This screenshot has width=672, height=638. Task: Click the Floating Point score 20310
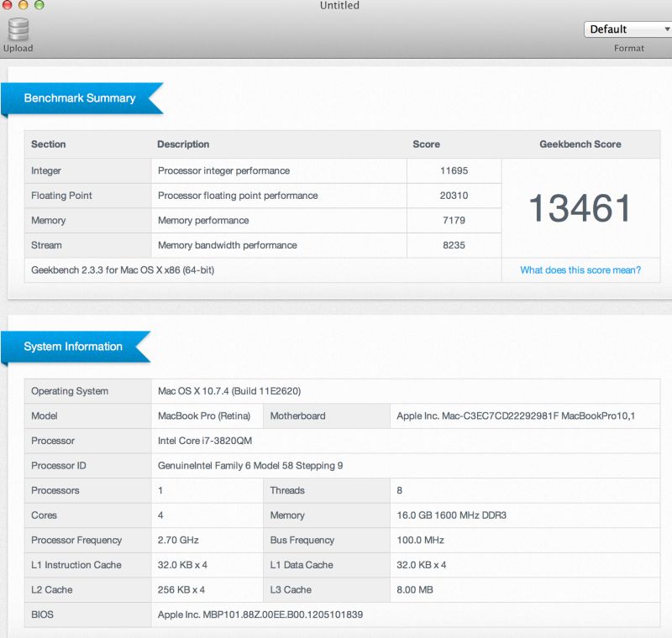[454, 196]
